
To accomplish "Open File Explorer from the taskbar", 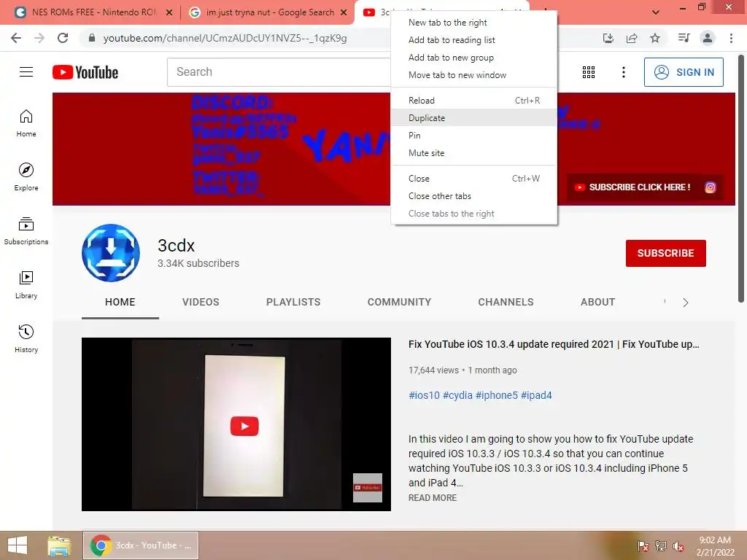I will click(x=59, y=545).
